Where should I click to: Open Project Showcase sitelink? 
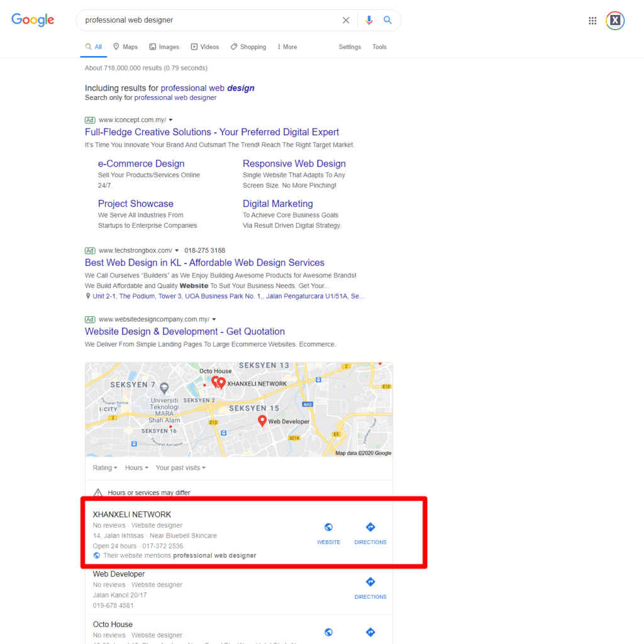[x=136, y=204]
